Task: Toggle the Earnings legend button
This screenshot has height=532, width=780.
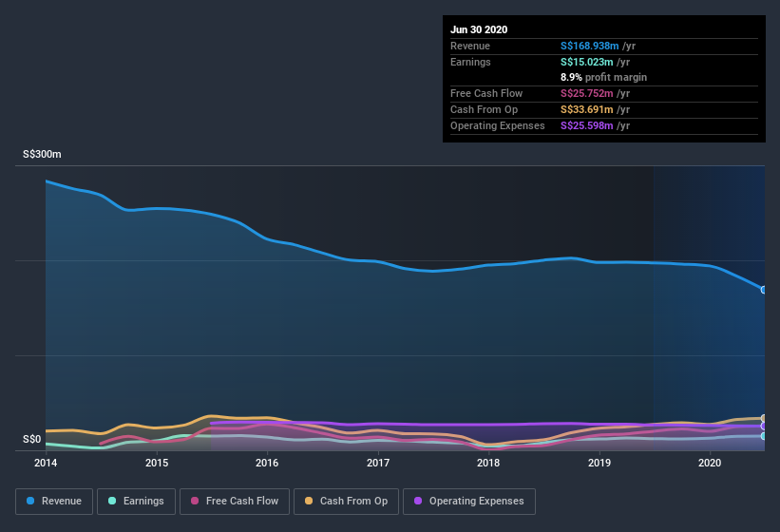Action: [136, 502]
